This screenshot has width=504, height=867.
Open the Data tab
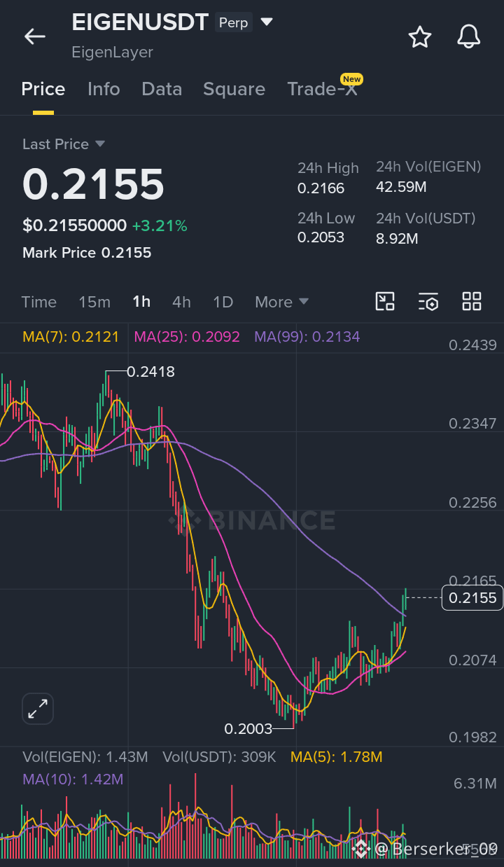(162, 89)
